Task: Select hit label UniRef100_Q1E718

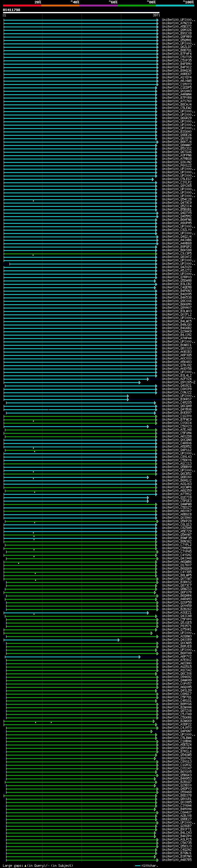Action: tap(177, 497)
